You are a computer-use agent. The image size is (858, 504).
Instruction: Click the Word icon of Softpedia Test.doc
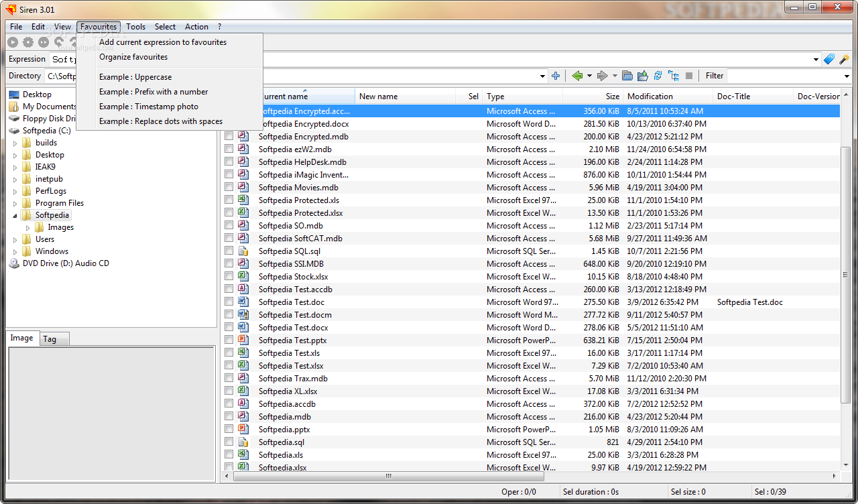coord(244,302)
